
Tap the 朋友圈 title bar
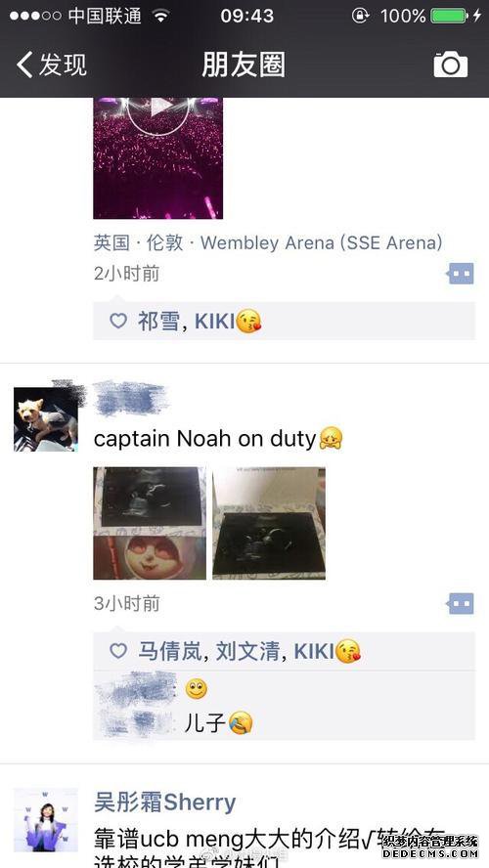(x=244, y=65)
